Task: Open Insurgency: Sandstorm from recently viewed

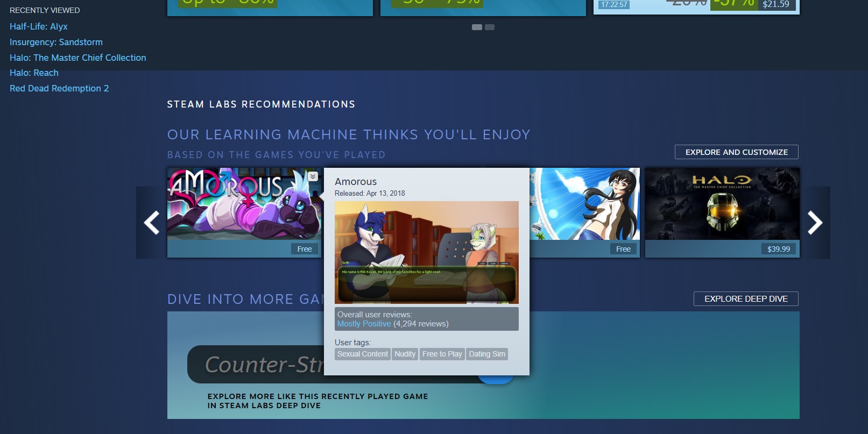Action: click(x=56, y=42)
